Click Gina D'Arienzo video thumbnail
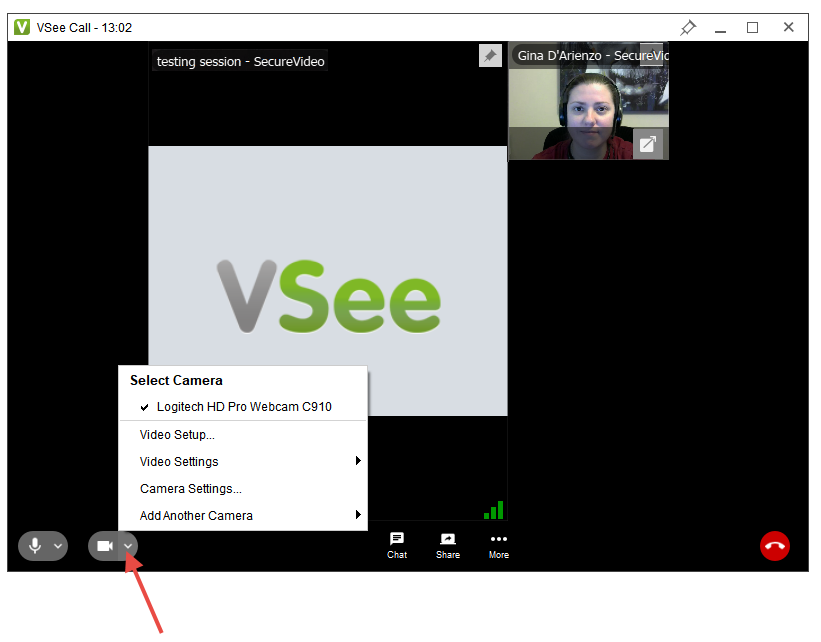821x642 pixels. (589, 101)
